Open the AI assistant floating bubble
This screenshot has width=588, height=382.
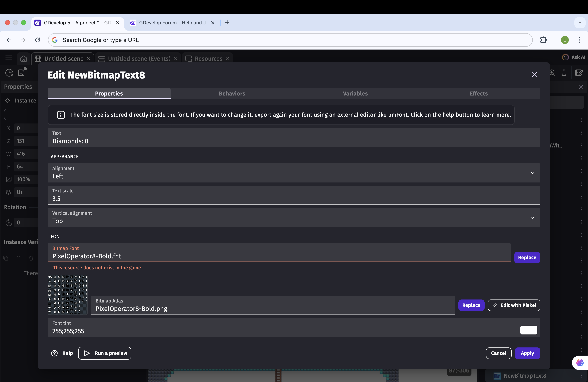click(580, 362)
